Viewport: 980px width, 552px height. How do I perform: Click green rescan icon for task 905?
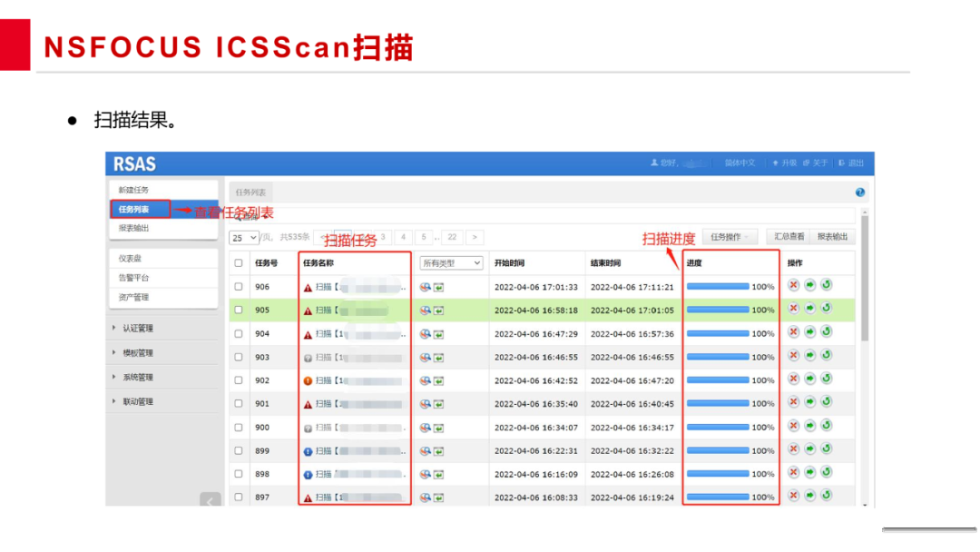827,308
